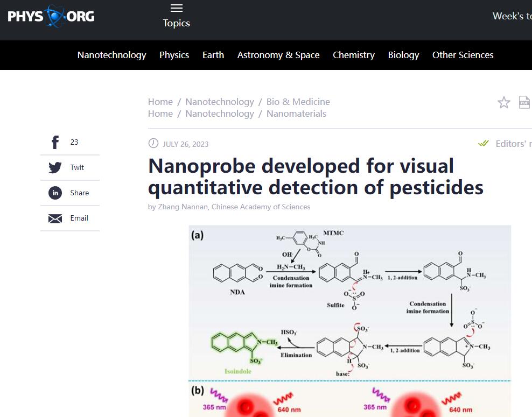
Task: Open the Nanotechnology menu item
Action: (x=111, y=55)
